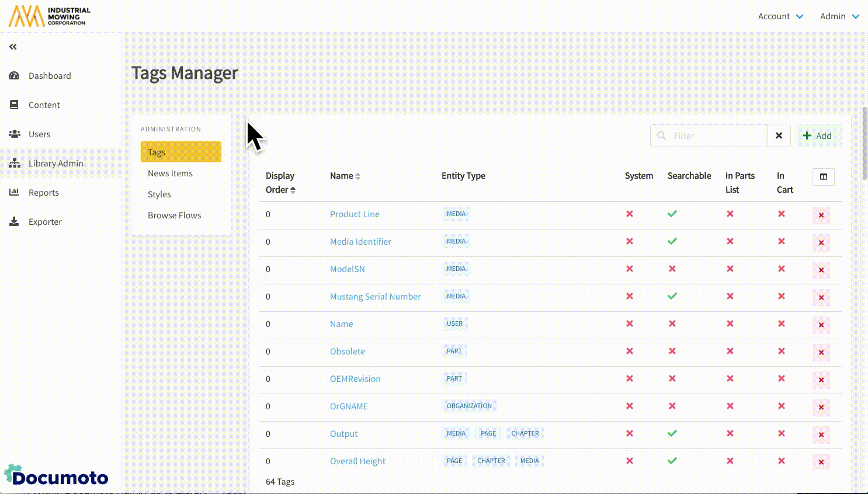Open News Items in Administration menu
This screenshot has width=868, height=494.
pyautogui.click(x=170, y=173)
